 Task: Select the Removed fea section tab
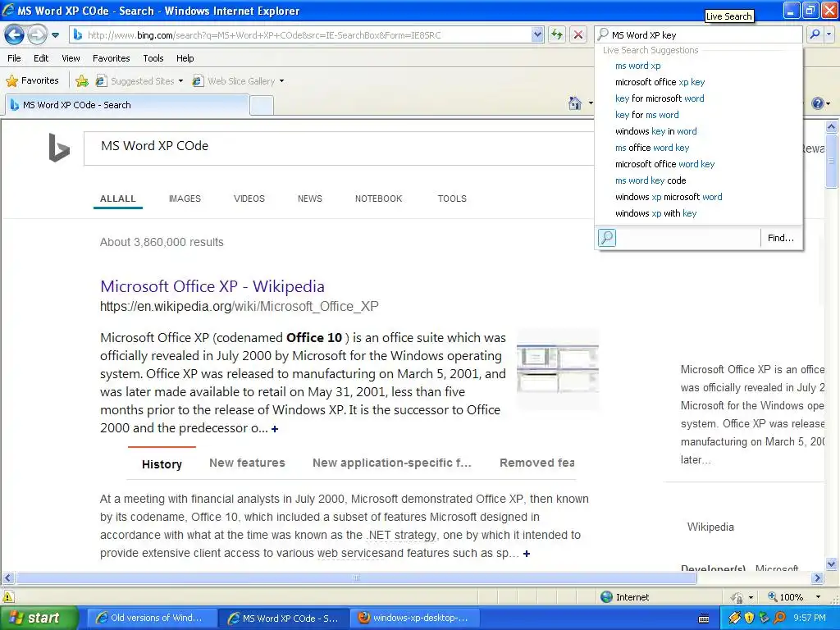point(536,463)
